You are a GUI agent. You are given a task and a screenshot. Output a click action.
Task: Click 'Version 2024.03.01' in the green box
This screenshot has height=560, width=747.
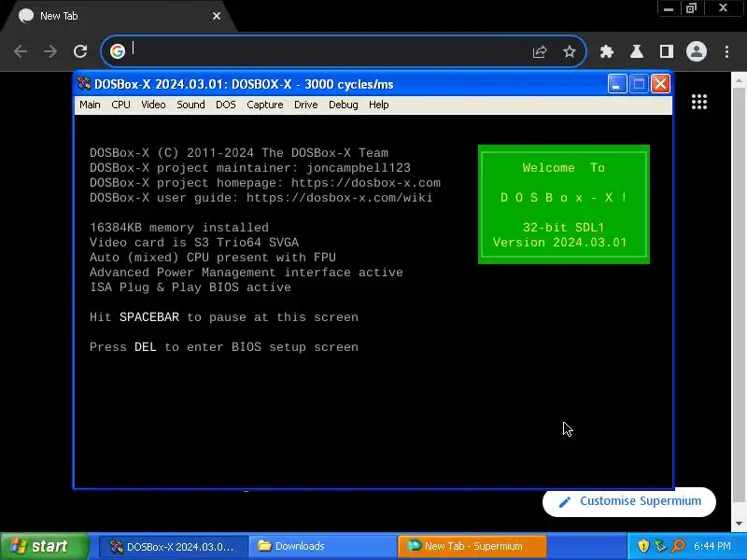tap(559, 243)
